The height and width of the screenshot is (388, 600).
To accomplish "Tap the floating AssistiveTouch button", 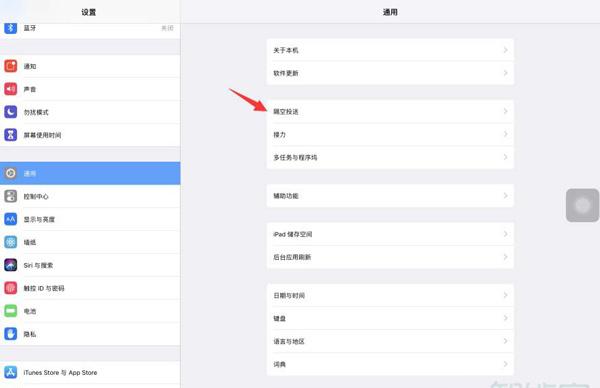I will point(582,205).
